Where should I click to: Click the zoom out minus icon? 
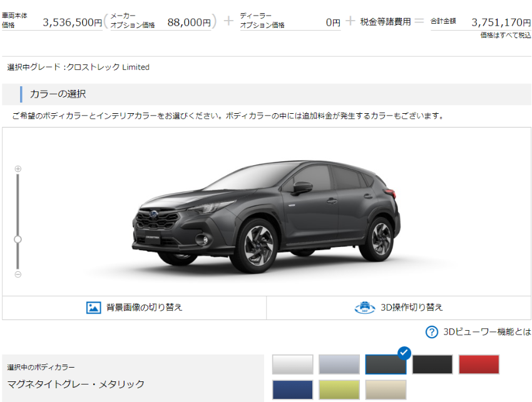tap(18, 274)
